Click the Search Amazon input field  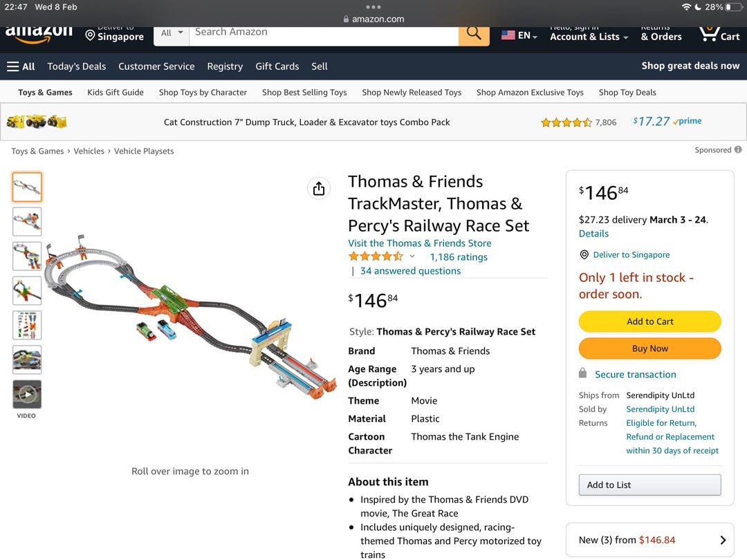(311, 32)
